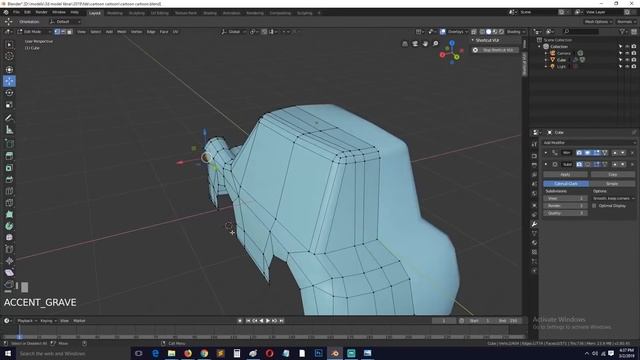Select the Smooth vertices tool
Image resolution: width=640 pixels, height=360 pixels.
[9, 237]
